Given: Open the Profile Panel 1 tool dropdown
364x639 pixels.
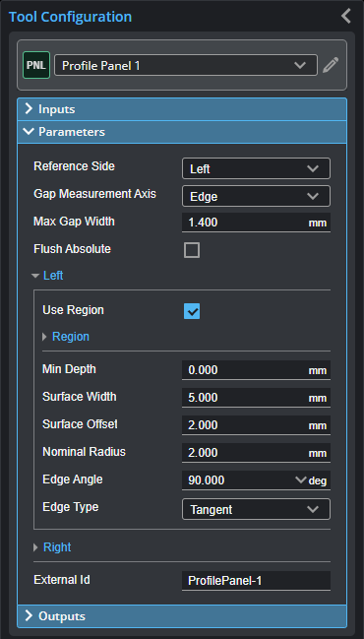Looking at the screenshot, I should [x=186, y=65].
